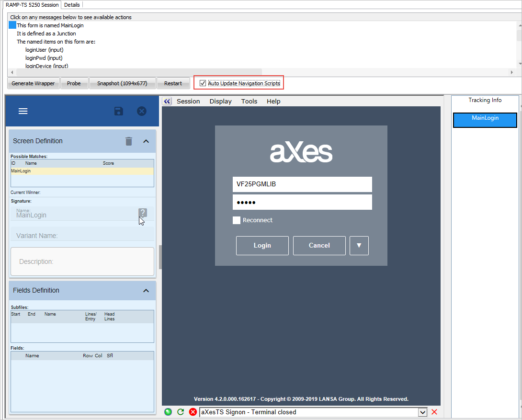Screen dimensions: 522x420
Task: Click the password field
Action: coord(302,202)
